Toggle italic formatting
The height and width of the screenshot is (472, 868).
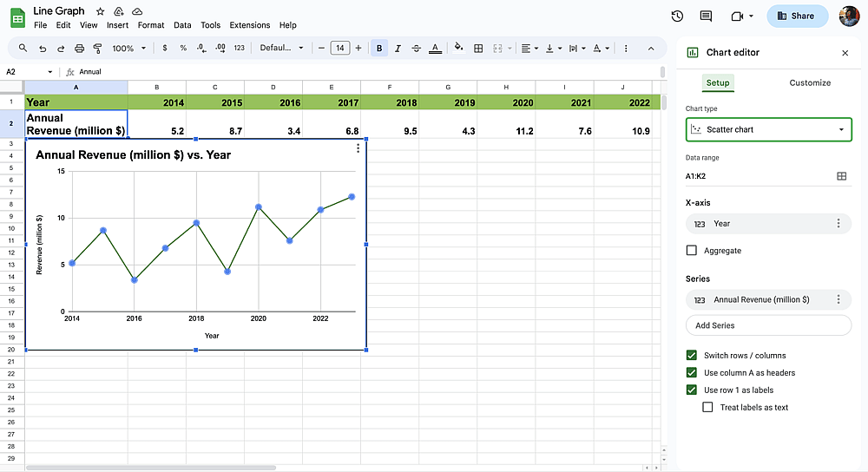(x=398, y=48)
